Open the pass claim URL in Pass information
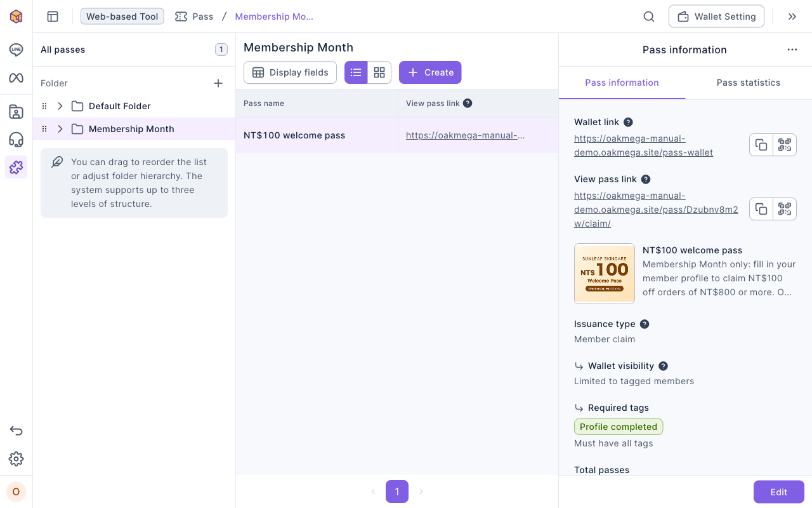The width and height of the screenshot is (812, 508). point(656,210)
